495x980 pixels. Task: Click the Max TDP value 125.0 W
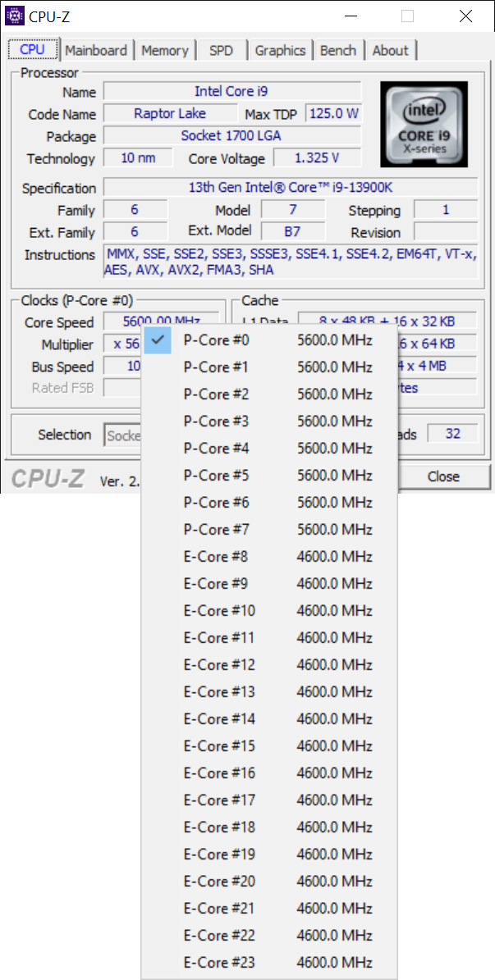pos(333,114)
